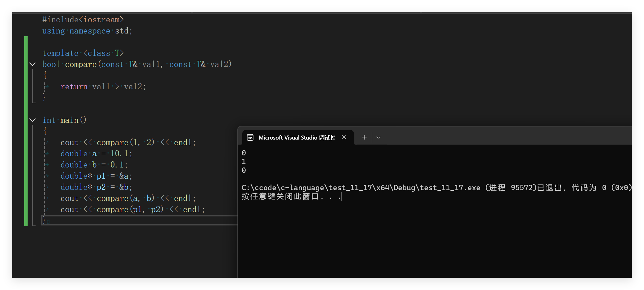
Task: Open new terminal tab with plus button
Action: click(x=364, y=137)
